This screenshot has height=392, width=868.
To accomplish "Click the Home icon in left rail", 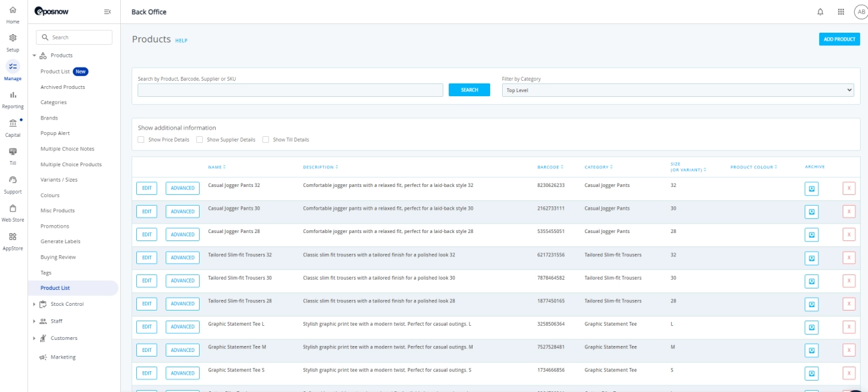I will pyautogui.click(x=13, y=11).
